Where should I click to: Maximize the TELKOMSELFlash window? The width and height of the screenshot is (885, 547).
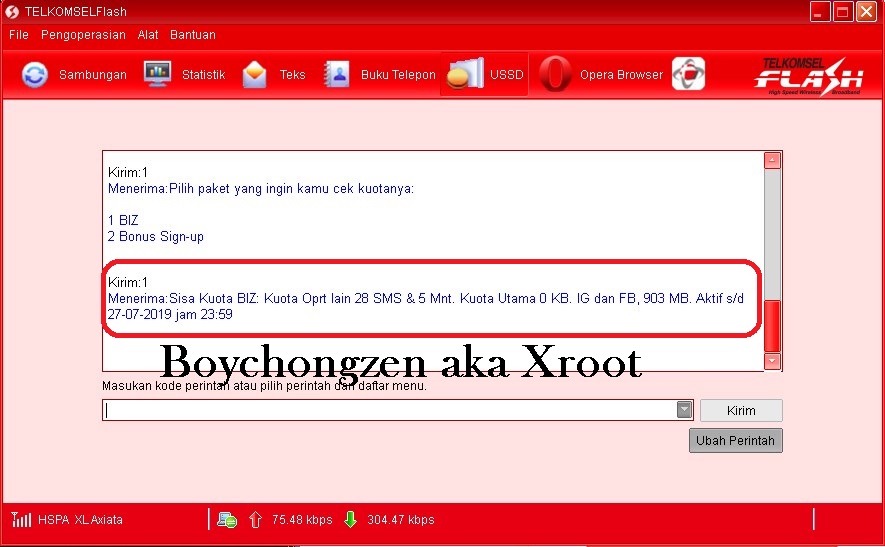coord(843,12)
